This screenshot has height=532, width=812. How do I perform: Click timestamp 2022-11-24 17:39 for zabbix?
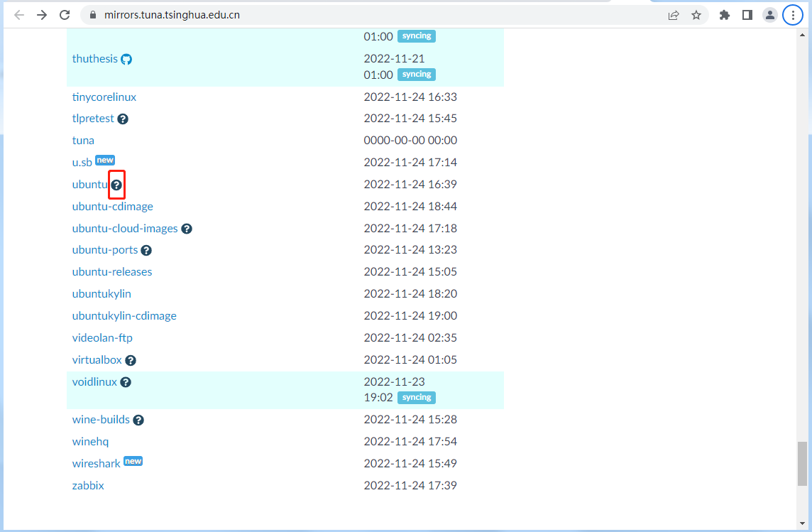[x=410, y=485]
